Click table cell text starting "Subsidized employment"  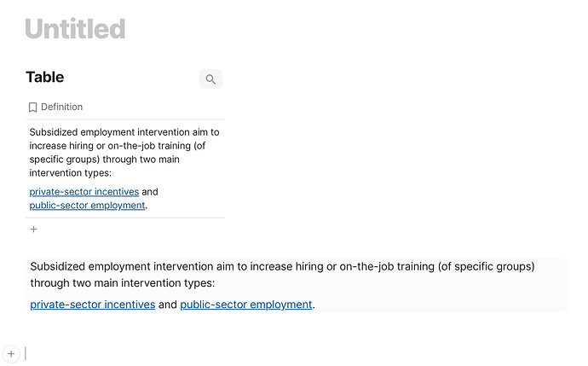[124, 132]
